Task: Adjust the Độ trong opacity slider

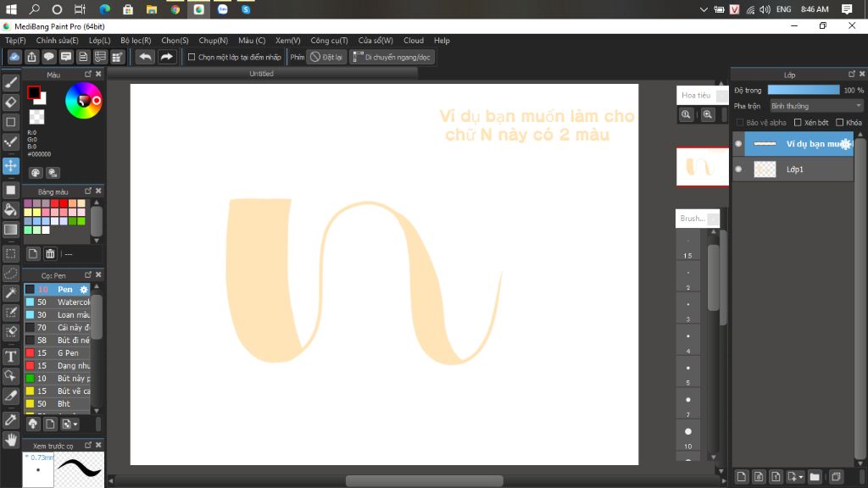Action: [804, 90]
